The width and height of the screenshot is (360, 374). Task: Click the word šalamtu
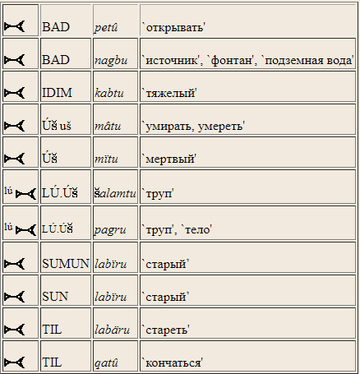115,193
